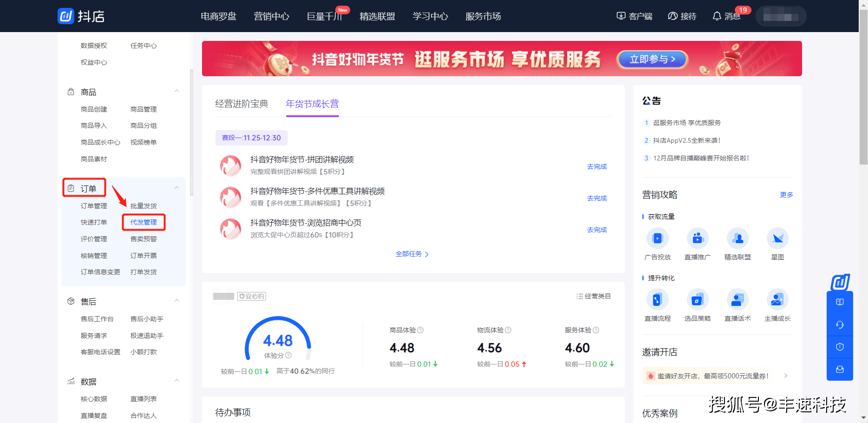
Task: Open the user account dropdown
Action: [781, 16]
